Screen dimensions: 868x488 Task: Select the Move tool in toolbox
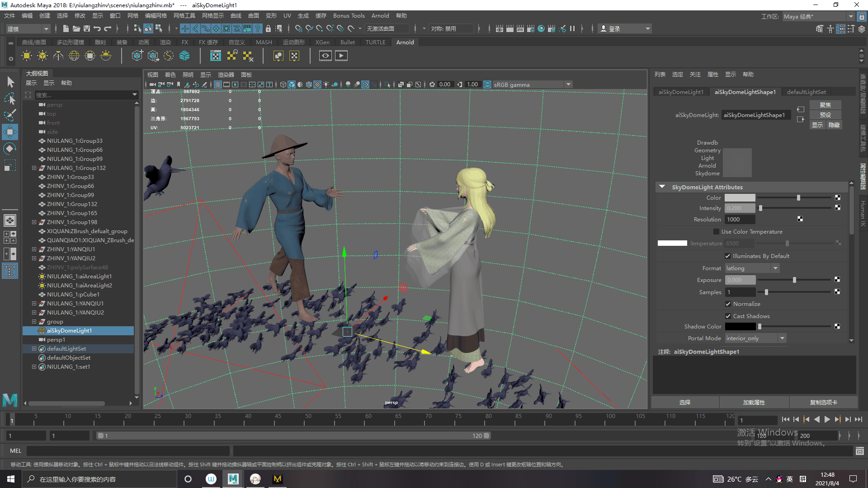point(9,132)
